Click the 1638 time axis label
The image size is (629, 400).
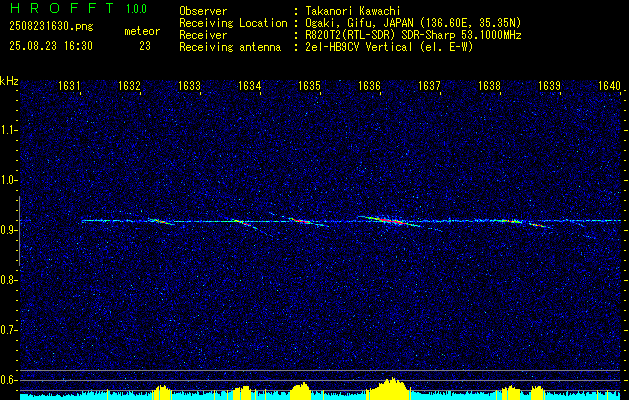(x=489, y=86)
